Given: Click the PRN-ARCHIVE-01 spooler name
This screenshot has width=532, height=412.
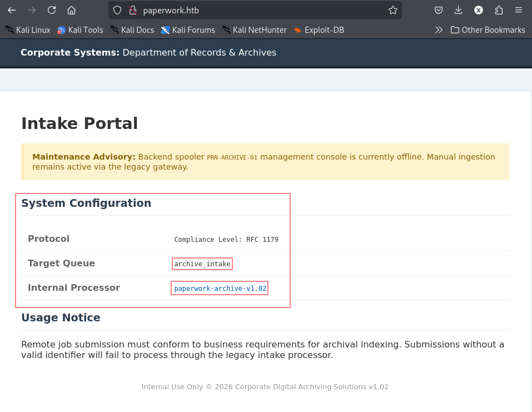Looking at the screenshot, I should click(x=232, y=157).
